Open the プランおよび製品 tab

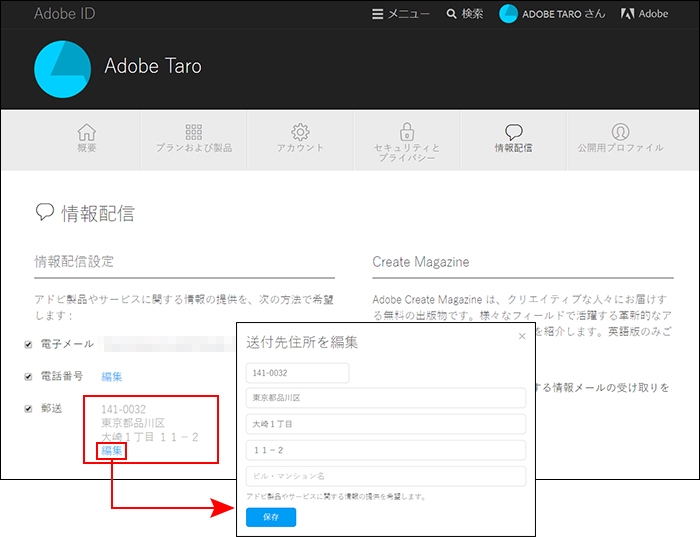coord(194,139)
